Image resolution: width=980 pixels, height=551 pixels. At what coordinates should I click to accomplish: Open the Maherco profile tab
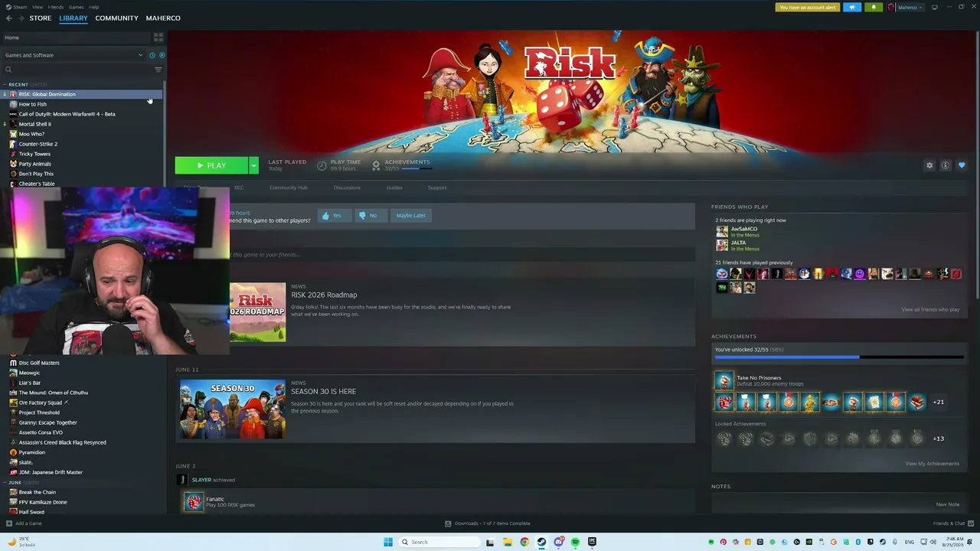163,18
